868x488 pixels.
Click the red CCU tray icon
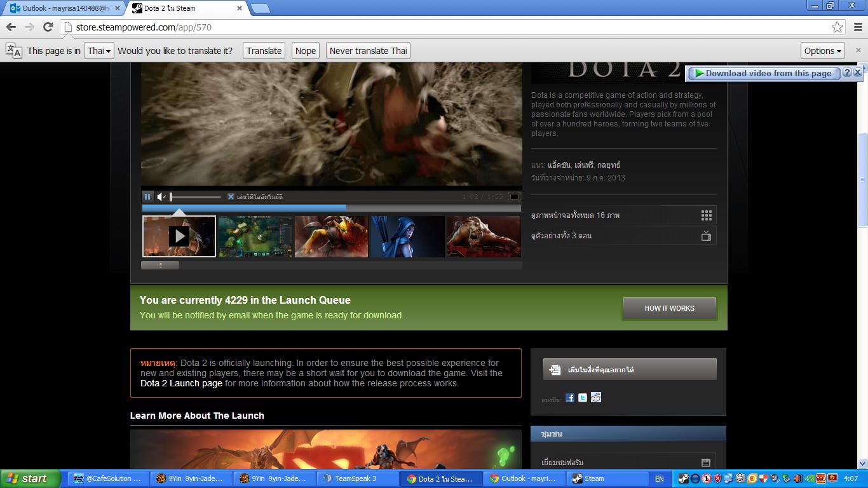point(820,478)
